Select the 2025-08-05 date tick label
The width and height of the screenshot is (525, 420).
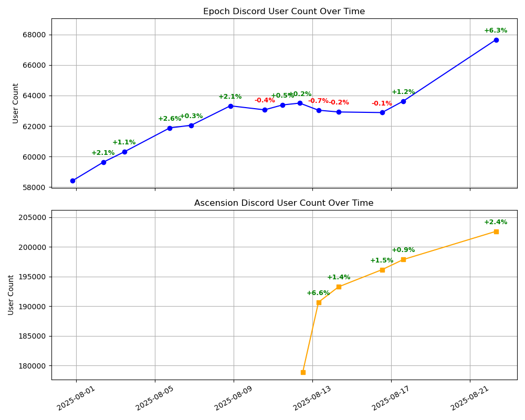point(155,398)
